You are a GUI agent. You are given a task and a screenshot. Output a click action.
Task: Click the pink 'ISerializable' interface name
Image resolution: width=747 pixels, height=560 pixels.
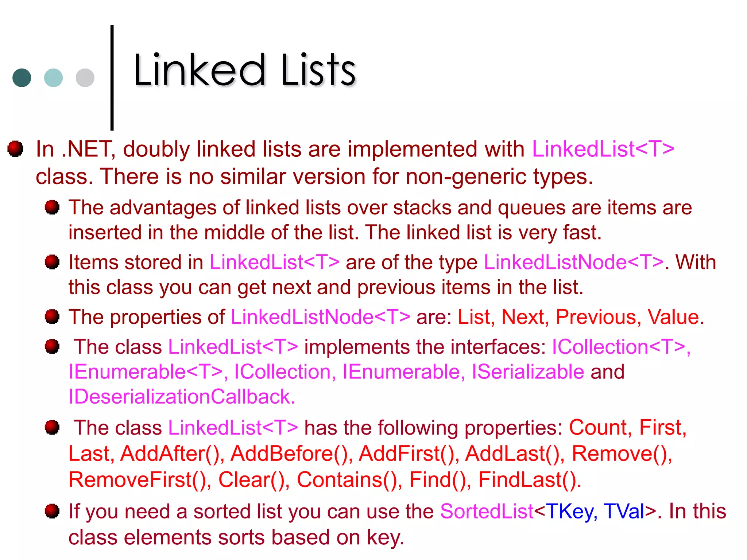(x=528, y=372)
